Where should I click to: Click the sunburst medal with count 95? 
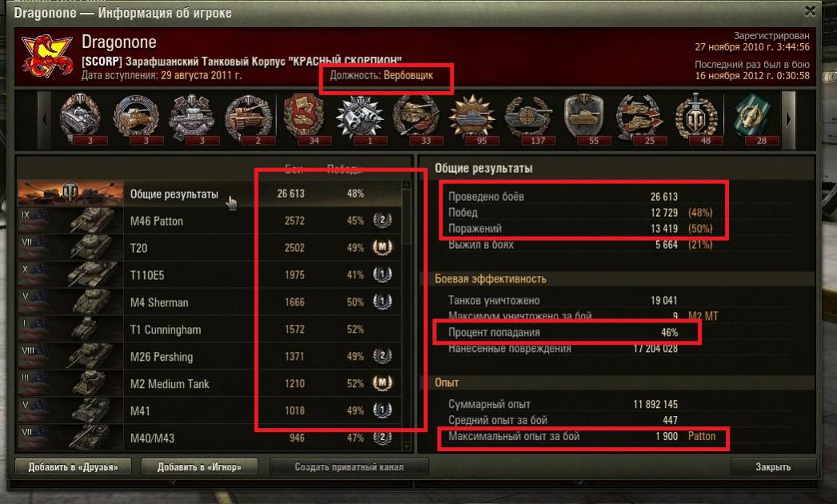point(472,118)
